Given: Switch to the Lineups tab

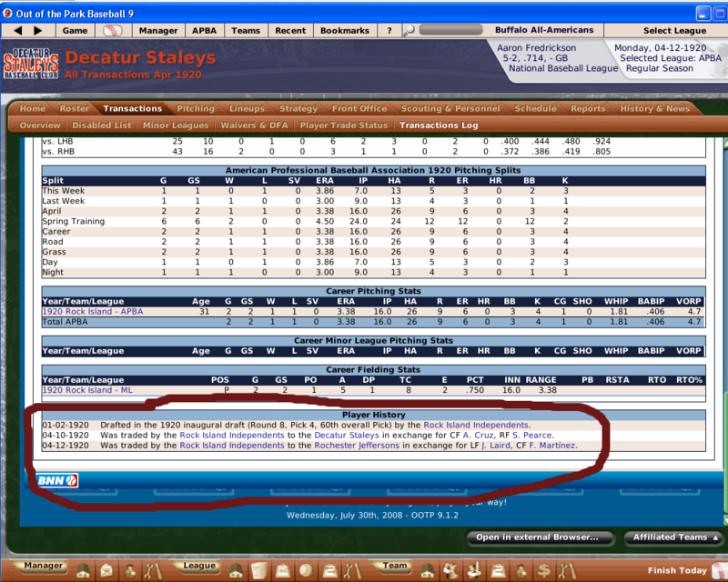Looking at the screenshot, I should coord(247,108).
